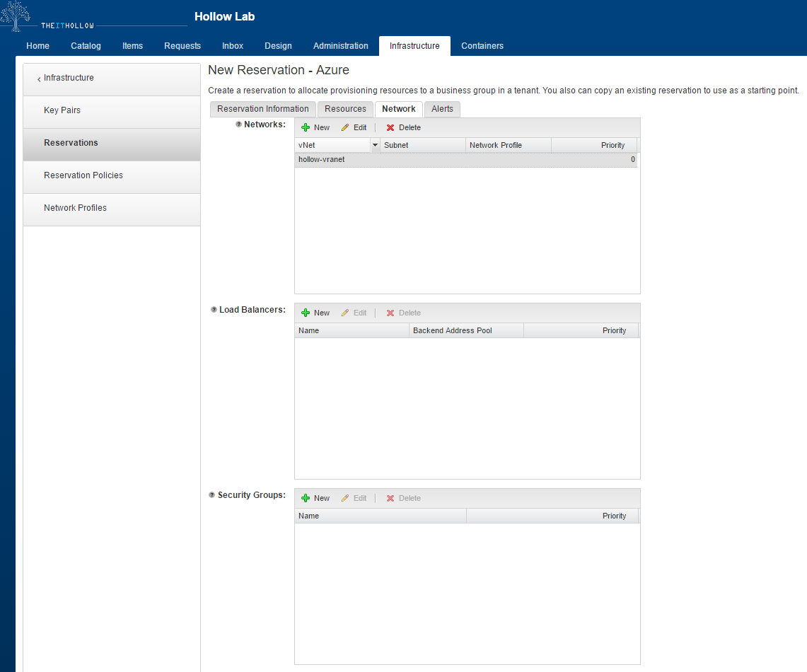
Task: Add new load balancer with plus icon
Action: 306,313
